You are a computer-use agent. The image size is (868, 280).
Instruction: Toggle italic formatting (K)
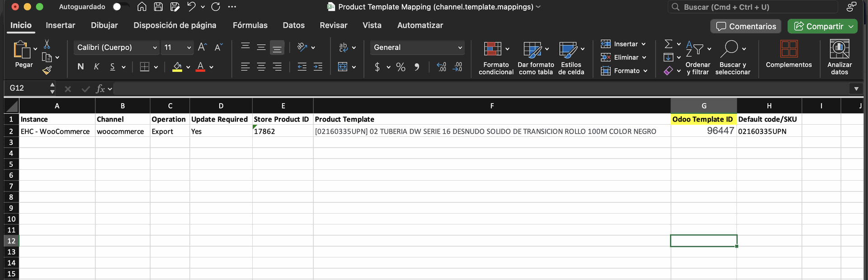(x=96, y=67)
